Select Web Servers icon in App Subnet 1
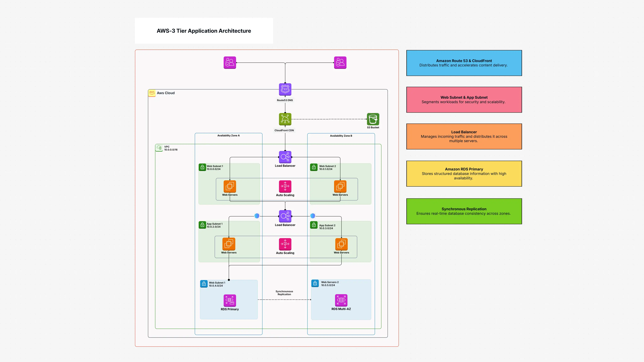 click(x=229, y=244)
